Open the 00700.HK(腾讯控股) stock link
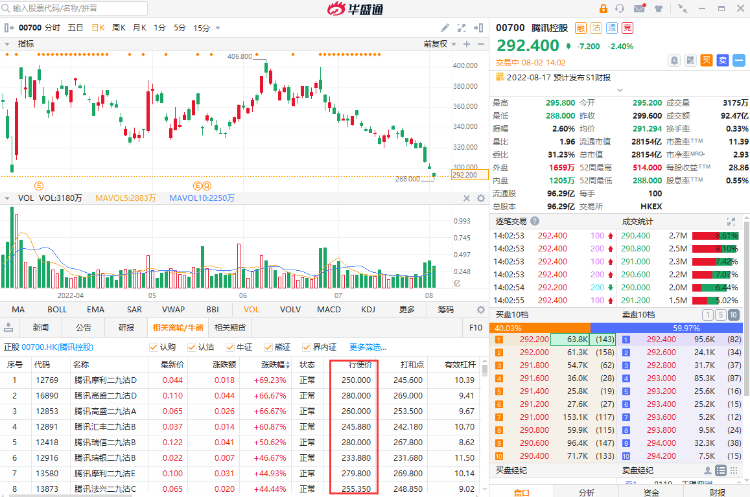The width and height of the screenshot is (750, 497). 57,347
